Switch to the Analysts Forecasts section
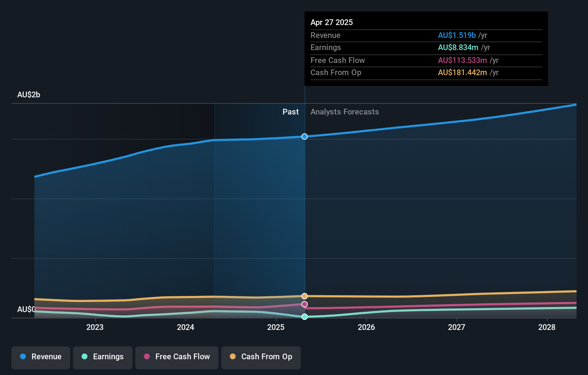 [344, 112]
